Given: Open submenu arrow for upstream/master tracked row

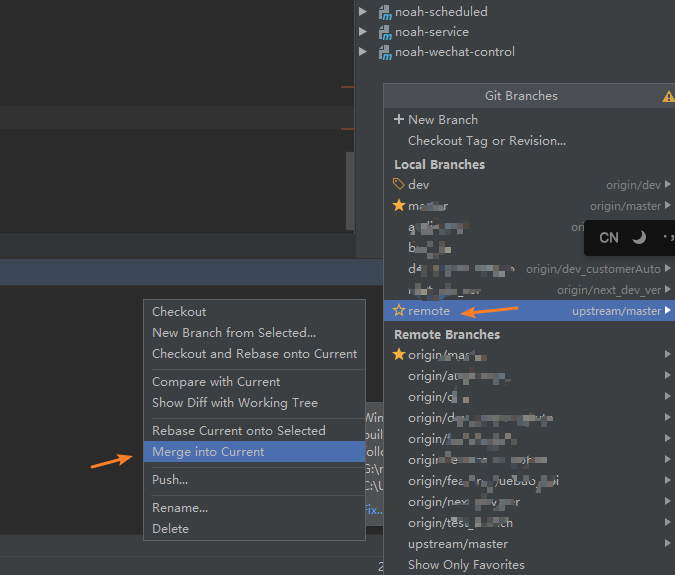Looking at the screenshot, I should (x=667, y=310).
